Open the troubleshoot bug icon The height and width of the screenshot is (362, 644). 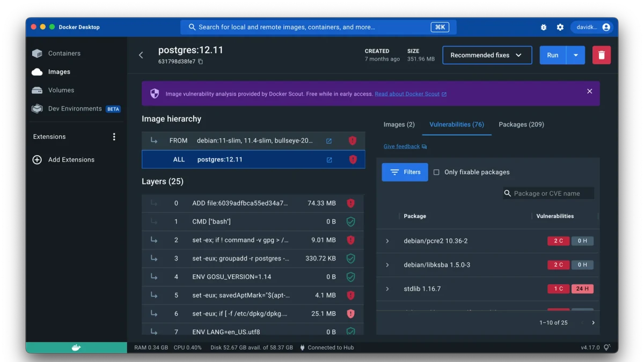(544, 27)
